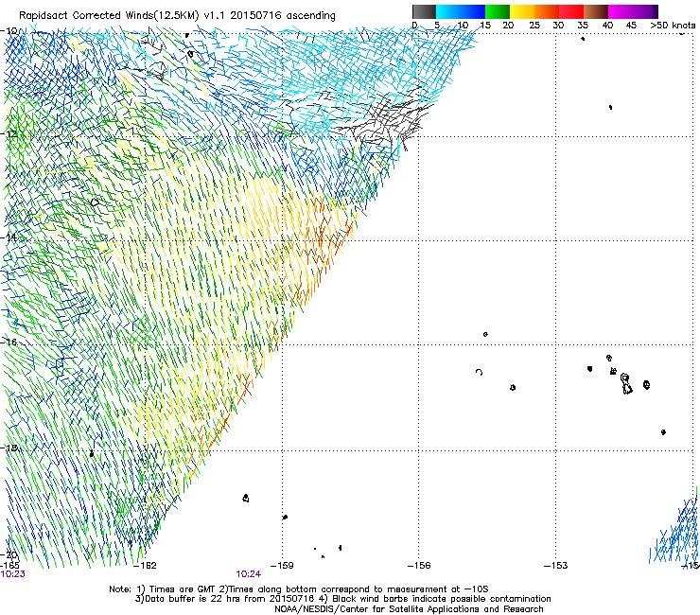Screen dimensions: 700x615
Task: Click the 'Note: 1) Times are GMT' line
Action: 298,589
